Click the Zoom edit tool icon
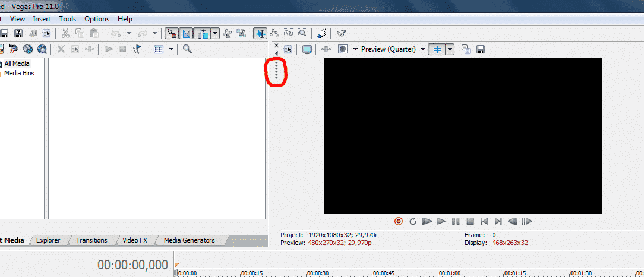The image size is (644, 277). [302, 34]
